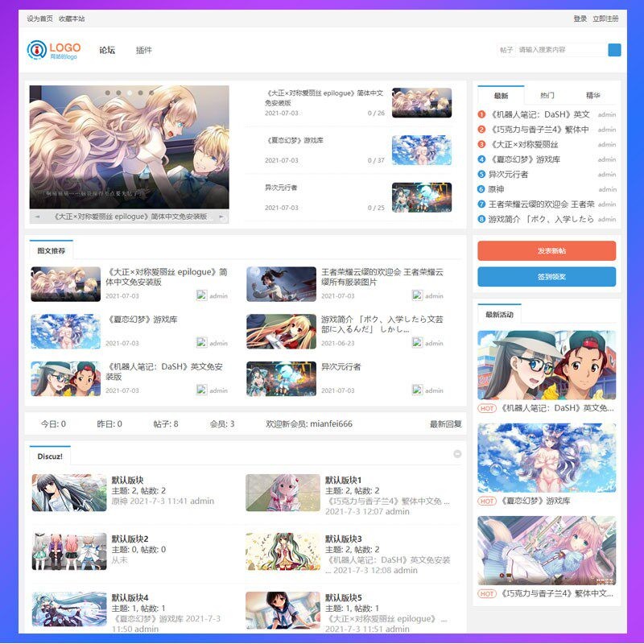Switch to the 最新 tab
This screenshot has width=644, height=644.
pos(501,96)
